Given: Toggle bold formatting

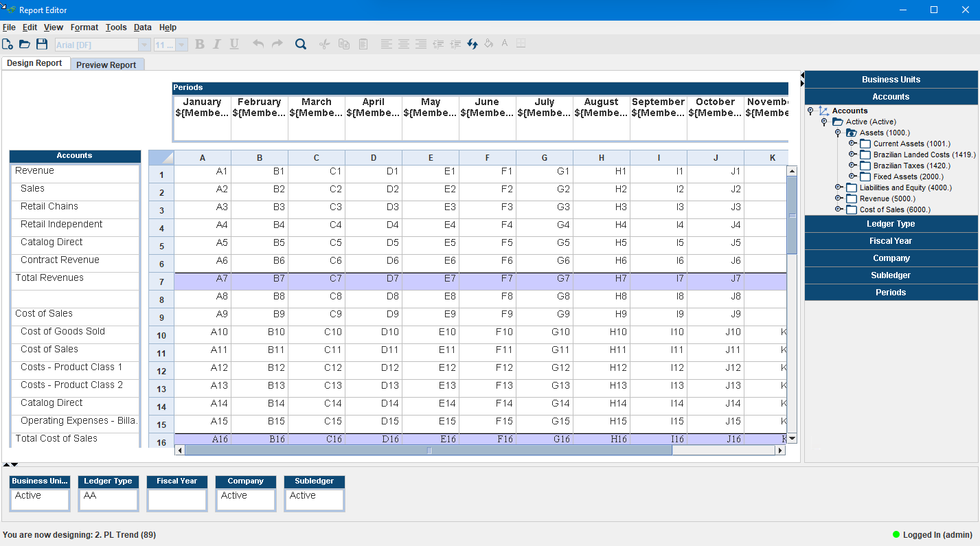Looking at the screenshot, I should click(x=199, y=43).
